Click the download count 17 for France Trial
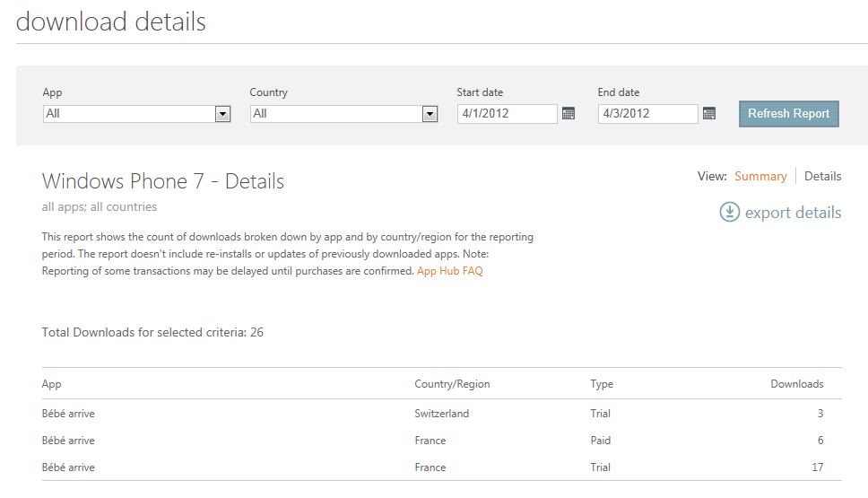This screenshot has height=498, width=868. pyautogui.click(x=815, y=467)
